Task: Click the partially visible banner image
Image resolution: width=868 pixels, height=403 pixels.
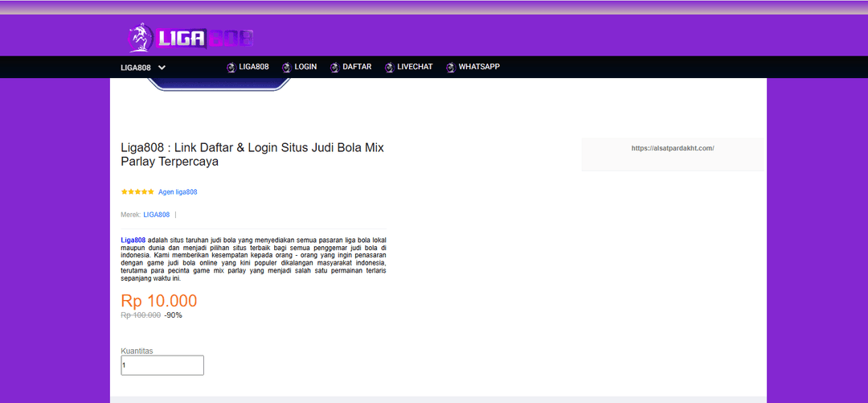Action: click(x=219, y=84)
